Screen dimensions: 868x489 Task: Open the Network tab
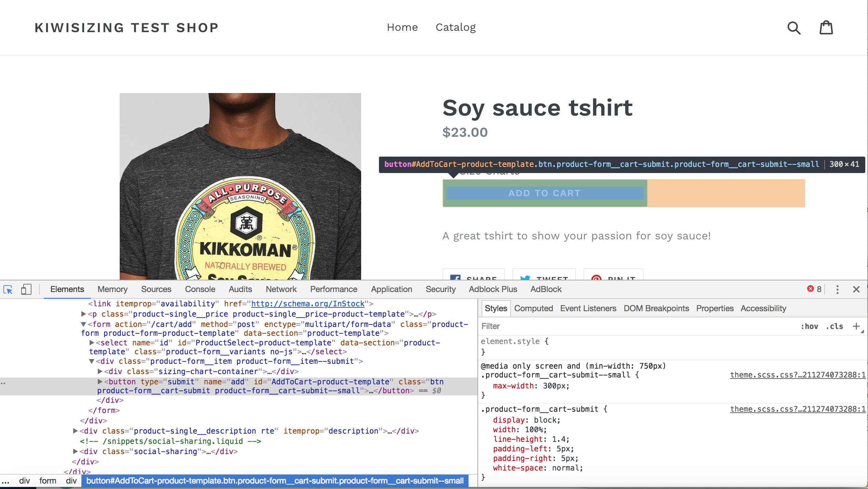point(281,289)
